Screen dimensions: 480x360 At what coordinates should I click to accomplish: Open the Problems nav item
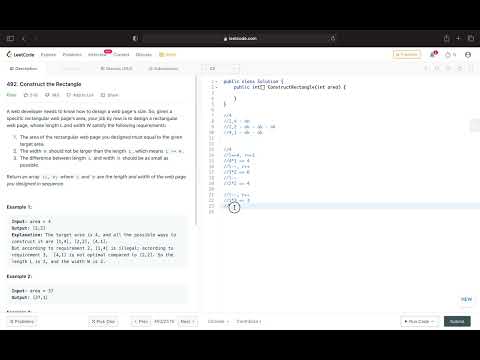[x=72, y=54]
